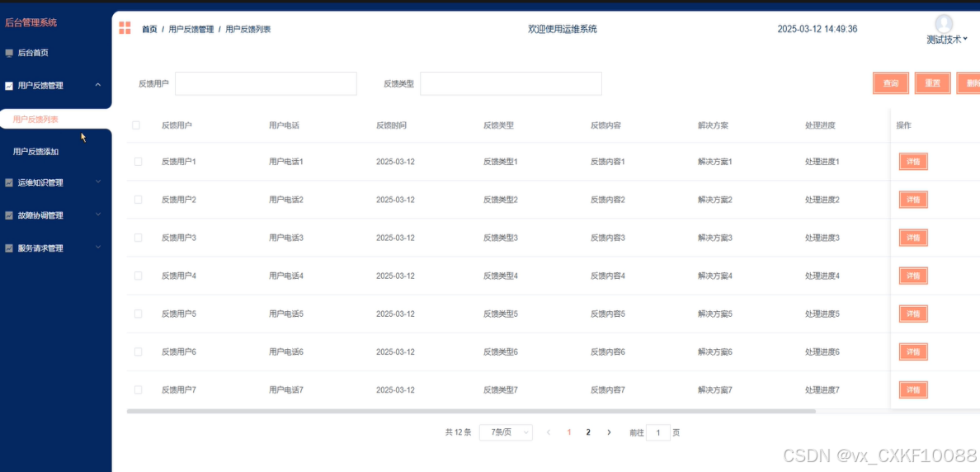The image size is (980, 472).
Task: Click the 反馈类型 search input field
Action: [511, 83]
